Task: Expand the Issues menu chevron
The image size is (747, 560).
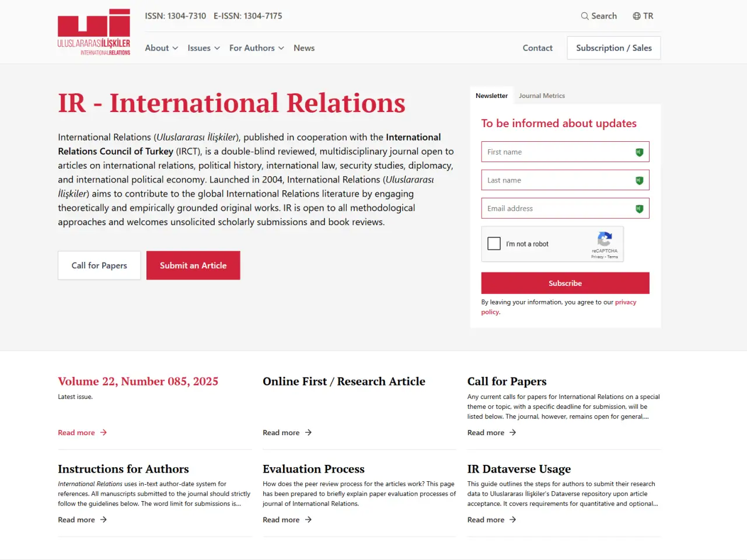Action: (x=217, y=48)
